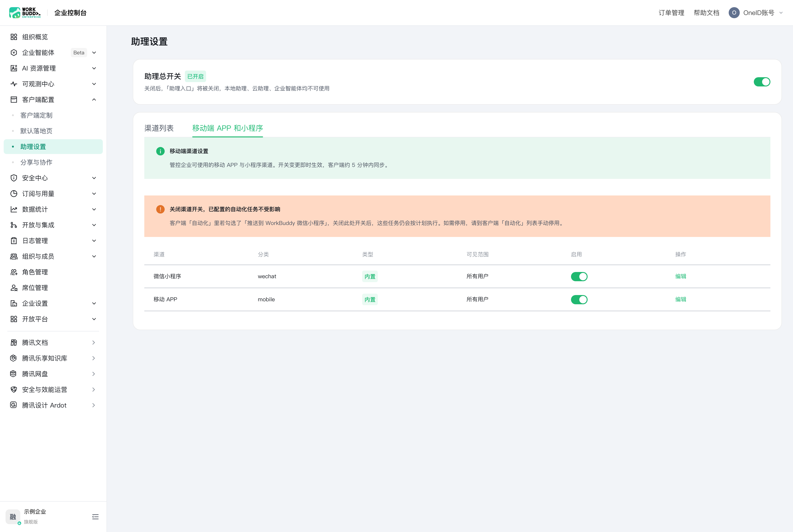
Task: Edit the 移动 APP channel row
Action: point(680,299)
